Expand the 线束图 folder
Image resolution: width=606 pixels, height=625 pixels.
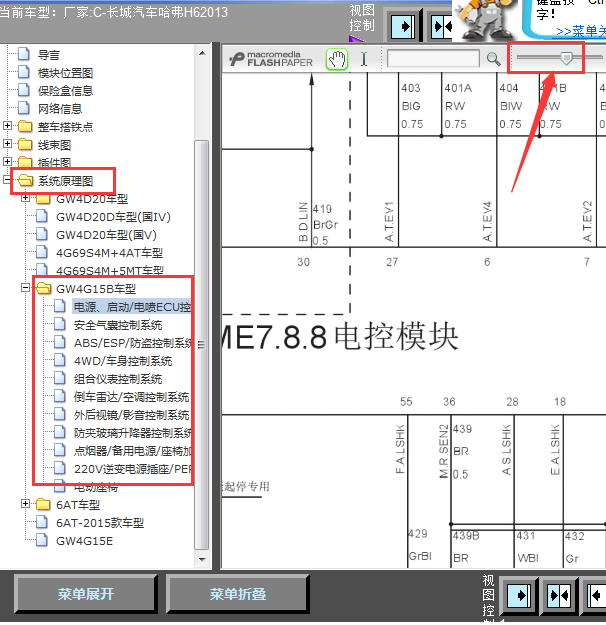click(x=7, y=143)
